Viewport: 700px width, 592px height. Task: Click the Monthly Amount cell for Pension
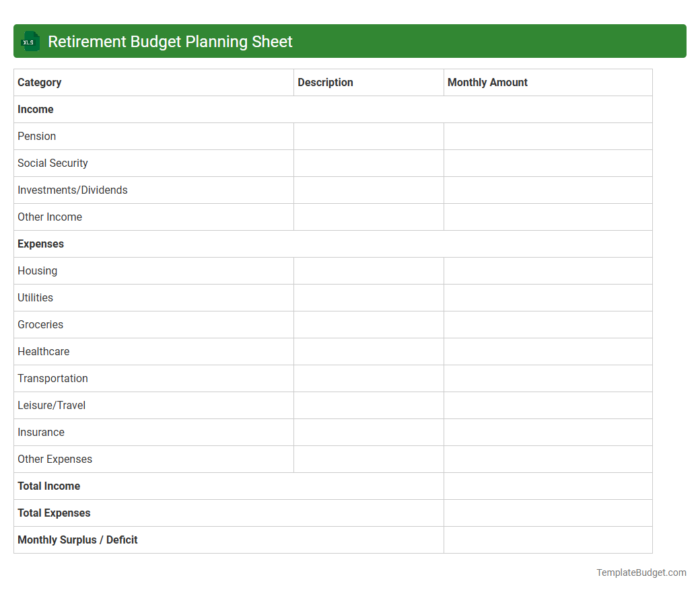coord(547,136)
